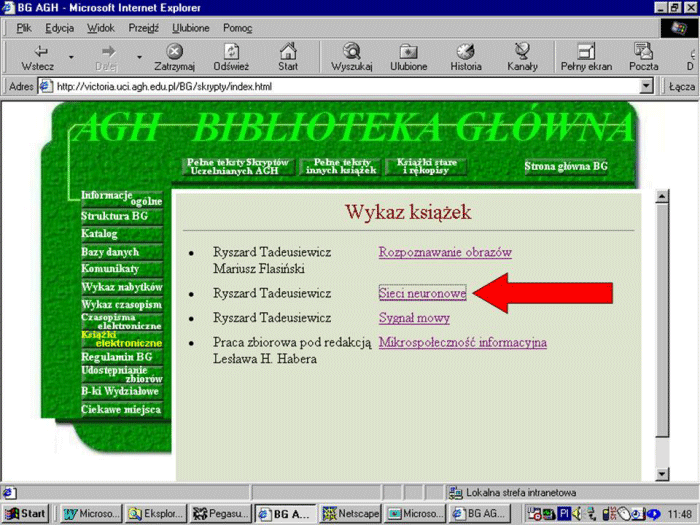Click the page scrollbar up arrow
The height and width of the screenshot is (525, 700).
(662, 196)
